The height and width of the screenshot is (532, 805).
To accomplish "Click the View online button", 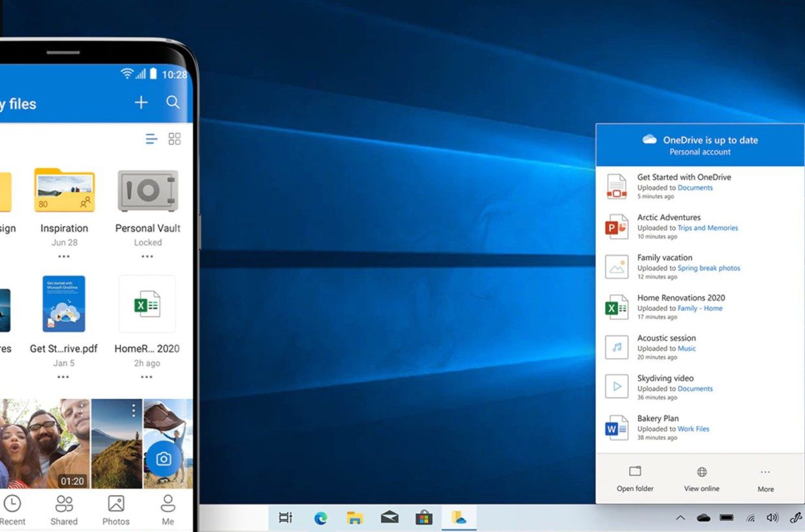I will tap(702, 479).
